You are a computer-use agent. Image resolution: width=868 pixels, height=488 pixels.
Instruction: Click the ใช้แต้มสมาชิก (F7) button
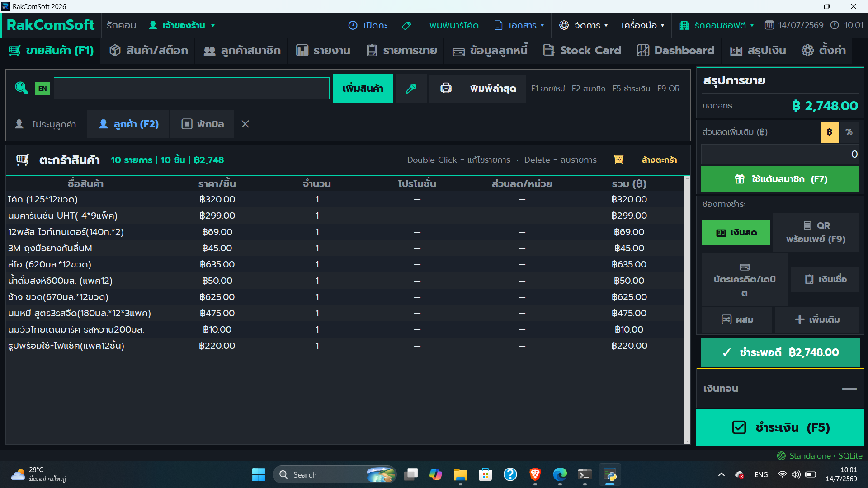coord(780,179)
